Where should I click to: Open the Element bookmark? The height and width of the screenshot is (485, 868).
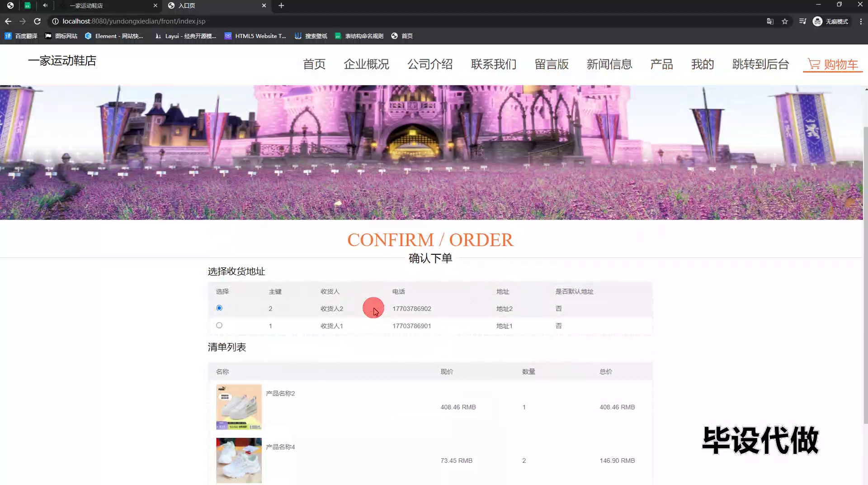click(114, 36)
